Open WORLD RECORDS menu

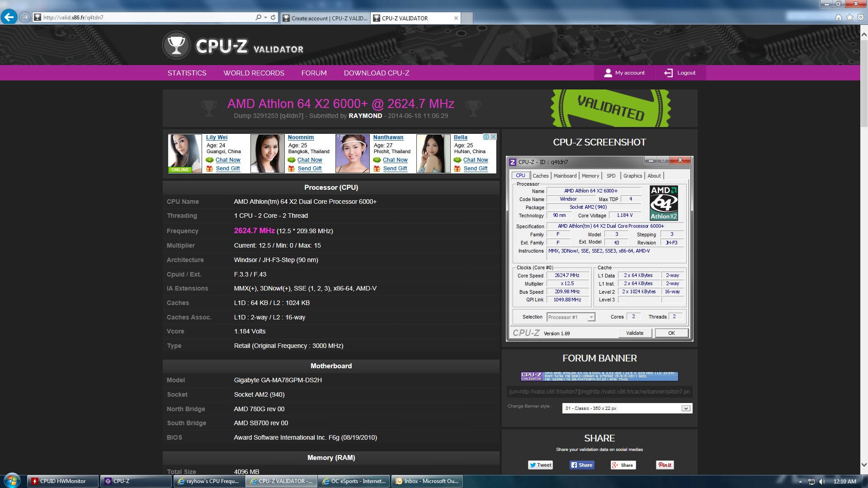pos(254,73)
